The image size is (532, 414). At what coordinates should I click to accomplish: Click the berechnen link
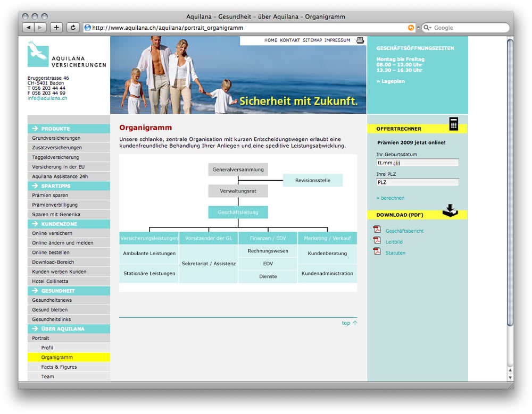[390, 198]
